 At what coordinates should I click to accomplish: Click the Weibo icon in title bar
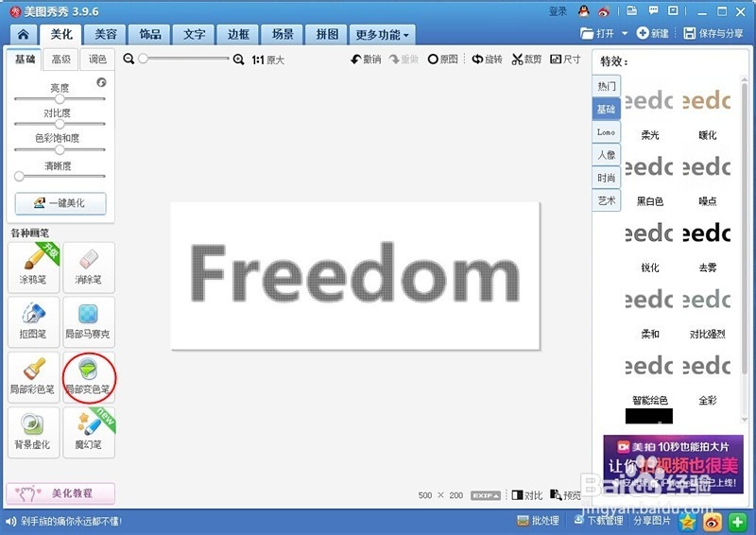coord(604,11)
